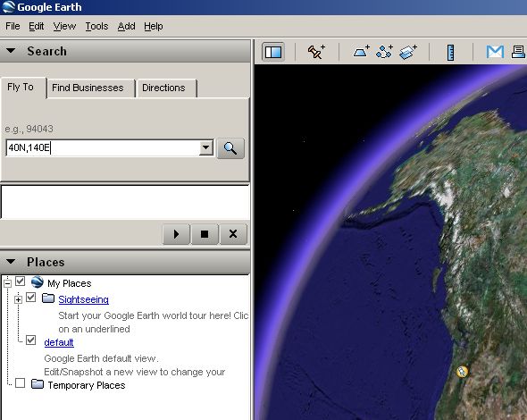Click the Google Earth icon beside My Places

pos(38,281)
